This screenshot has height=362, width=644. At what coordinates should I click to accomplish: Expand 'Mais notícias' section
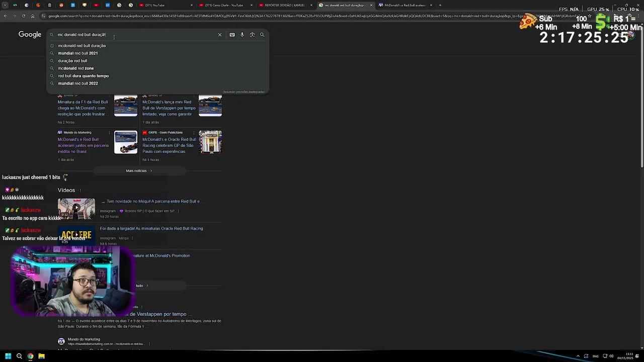139,171
